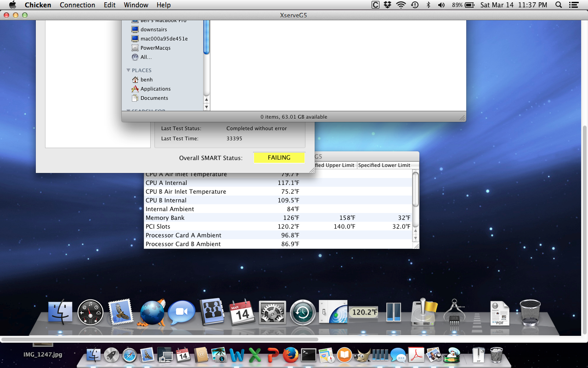588x368 pixels.
Task: Select Applications in the Finder sidebar
Action: pos(155,89)
